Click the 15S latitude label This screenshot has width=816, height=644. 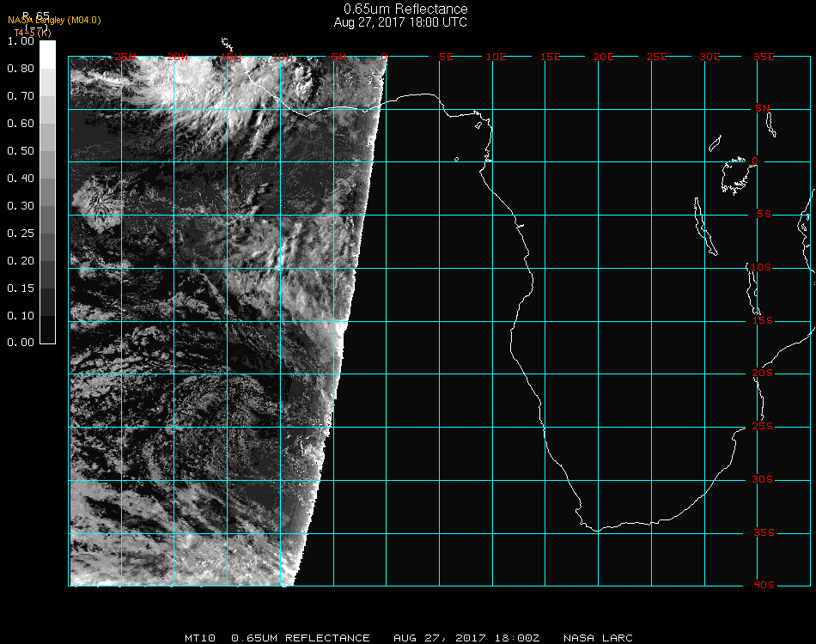tap(763, 320)
